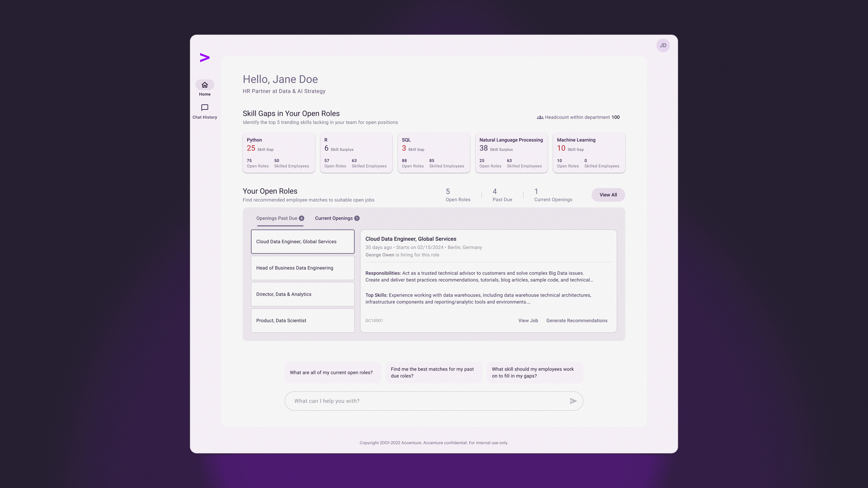868x488 pixels.
Task: Click the headcount people icon
Action: click(x=540, y=117)
